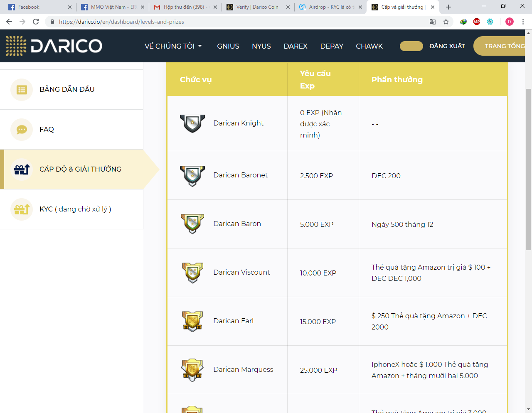Switch to the Facebook tab
This screenshot has height=413, width=532.
(39, 7)
